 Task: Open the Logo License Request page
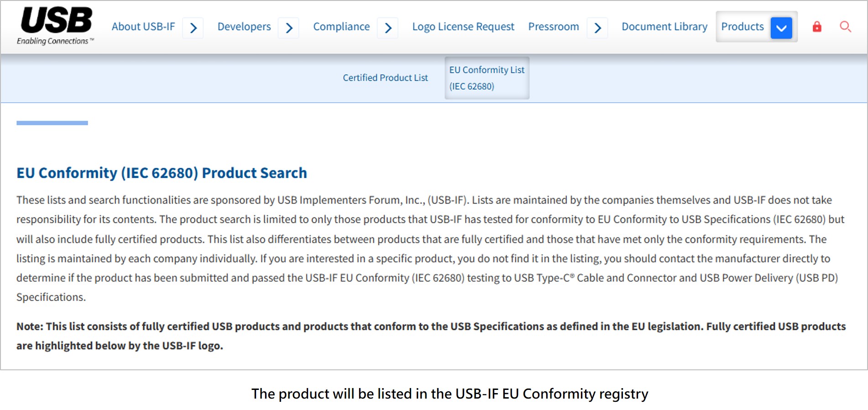click(x=463, y=27)
